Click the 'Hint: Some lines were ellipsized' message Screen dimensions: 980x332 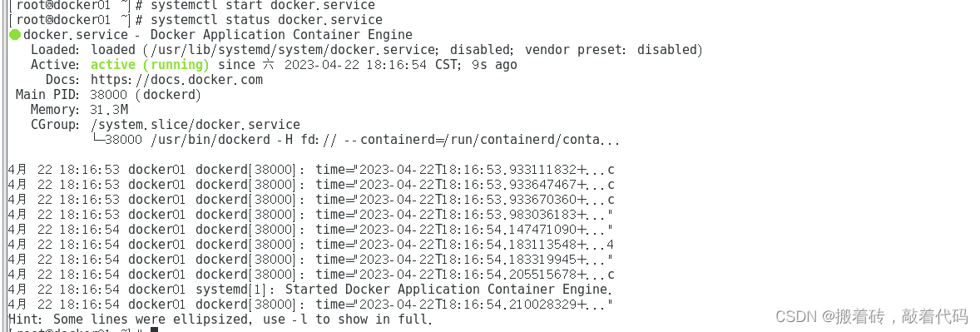coord(220,320)
